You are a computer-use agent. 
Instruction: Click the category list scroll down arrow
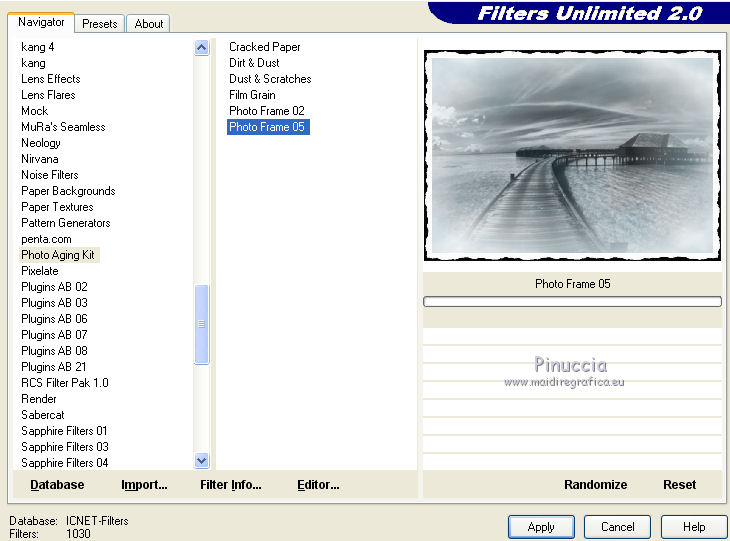(x=202, y=461)
